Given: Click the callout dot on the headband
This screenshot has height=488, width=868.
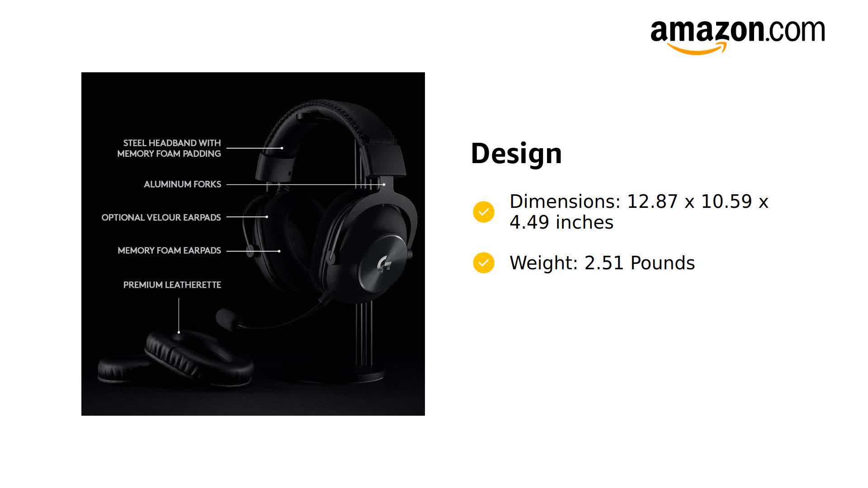Looking at the screenshot, I should pos(282,148).
